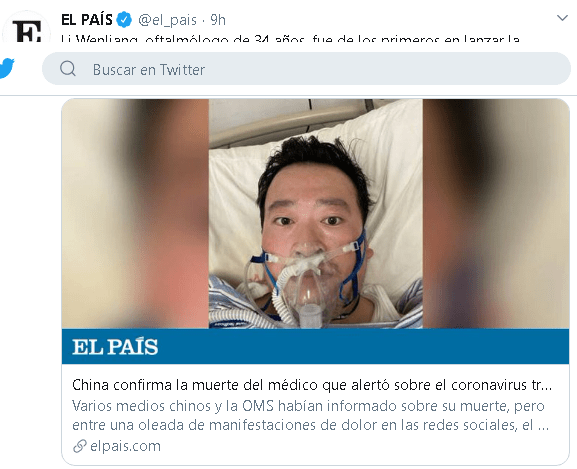The width and height of the screenshot is (577, 469).
Task: Click the chain link icon beside elpais.com
Action: 79,446
